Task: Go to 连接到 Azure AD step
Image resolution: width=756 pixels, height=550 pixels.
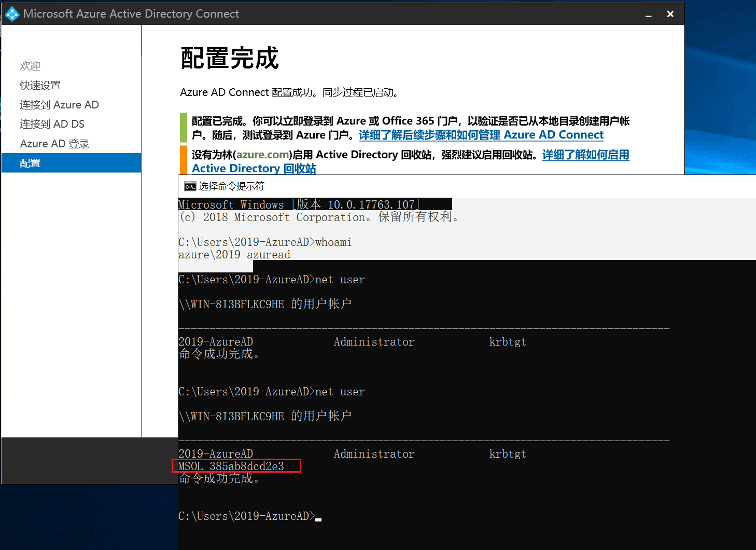Action: pyautogui.click(x=59, y=105)
